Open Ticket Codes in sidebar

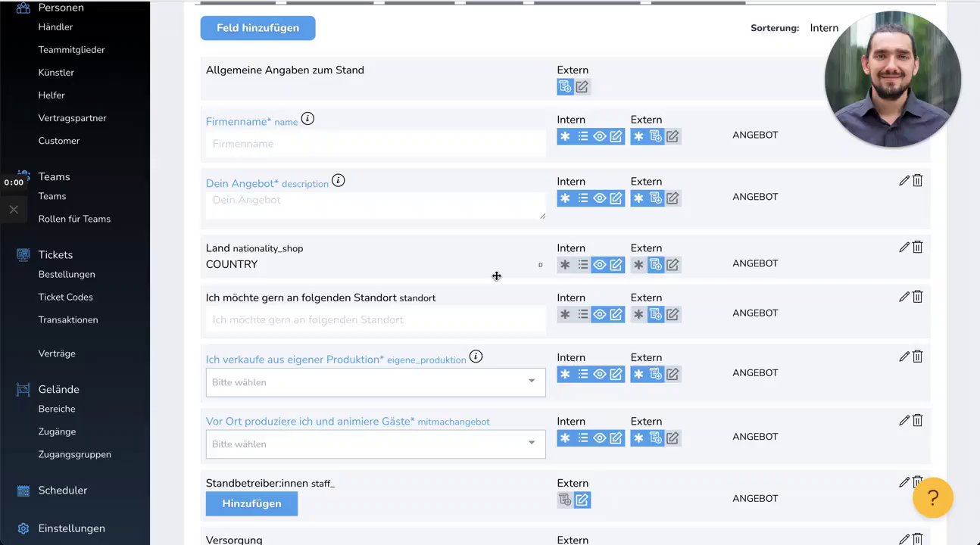[65, 297]
